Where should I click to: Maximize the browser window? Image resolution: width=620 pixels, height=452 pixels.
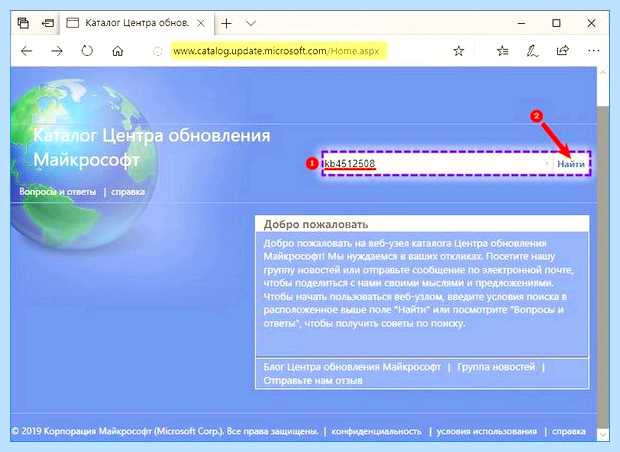(x=556, y=23)
